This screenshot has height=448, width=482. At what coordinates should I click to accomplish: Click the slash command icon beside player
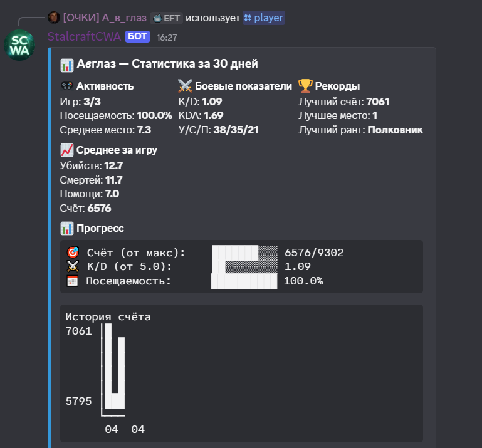coord(248,18)
